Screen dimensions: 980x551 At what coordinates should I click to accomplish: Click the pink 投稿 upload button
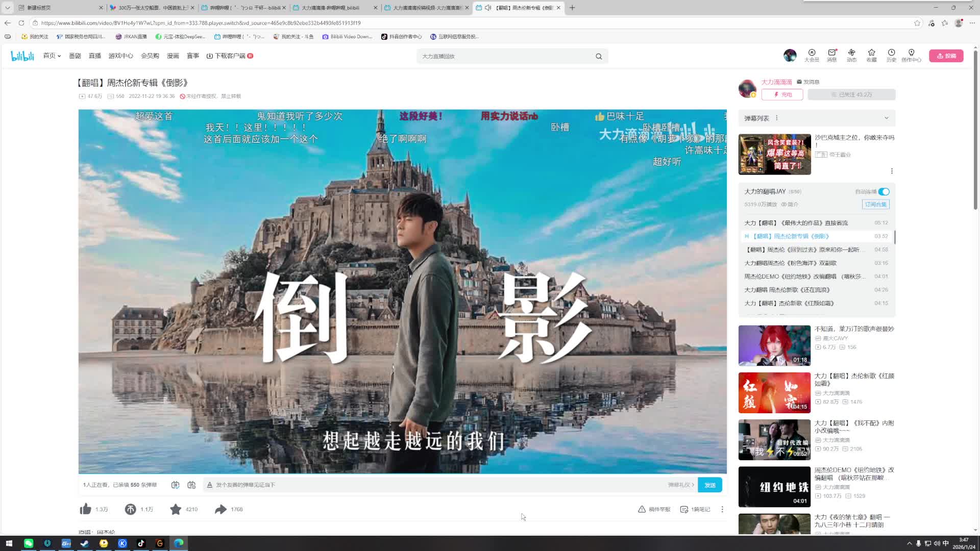[x=947, y=56]
